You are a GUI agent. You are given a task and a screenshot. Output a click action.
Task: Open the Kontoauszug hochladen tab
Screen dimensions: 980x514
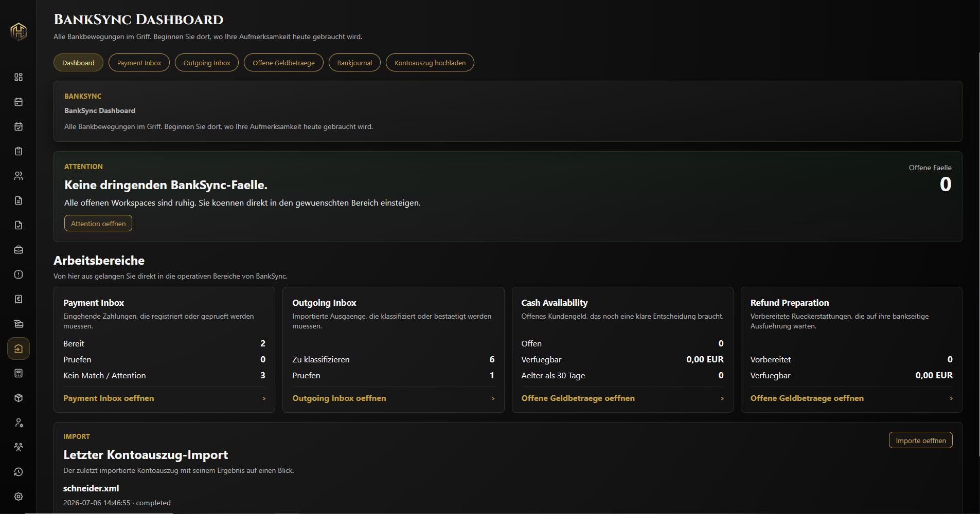pos(430,63)
